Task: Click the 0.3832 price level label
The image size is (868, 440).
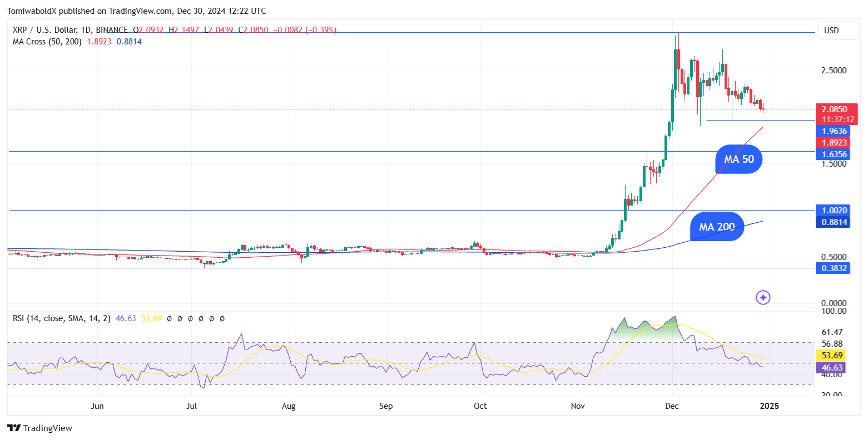Action: click(x=834, y=268)
